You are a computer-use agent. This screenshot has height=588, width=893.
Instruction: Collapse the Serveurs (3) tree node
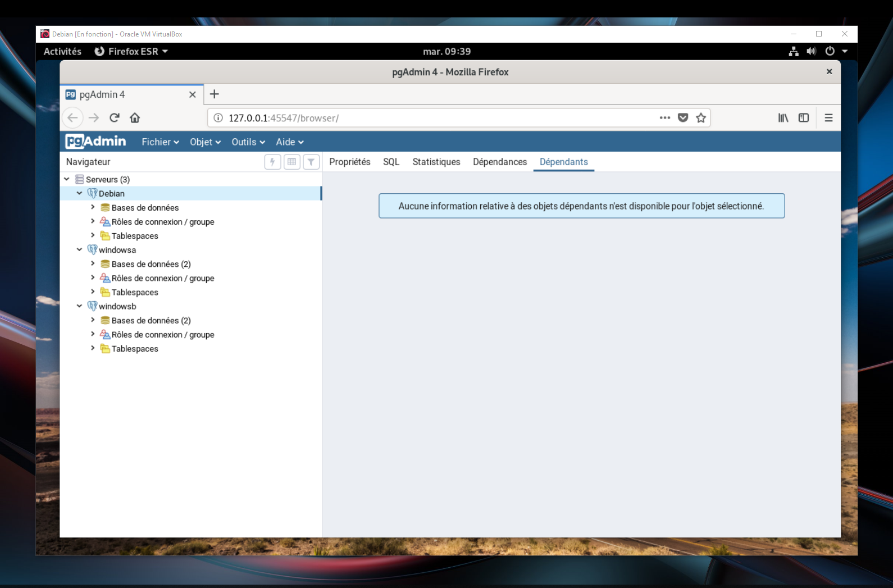click(x=67, y=179)
